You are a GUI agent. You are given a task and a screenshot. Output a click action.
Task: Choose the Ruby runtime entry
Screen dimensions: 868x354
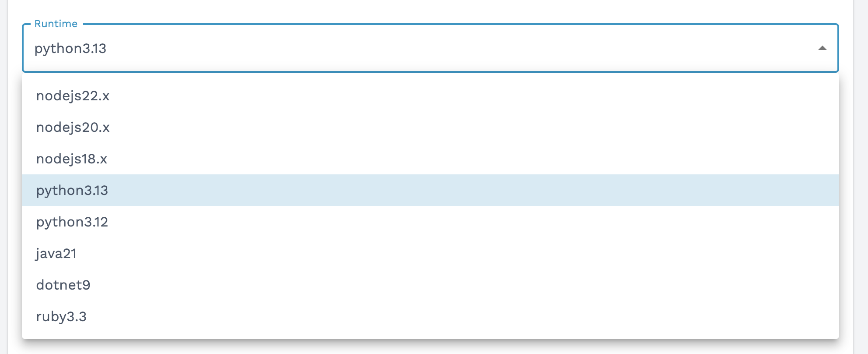pyautogui.click(x=61, y=316)
